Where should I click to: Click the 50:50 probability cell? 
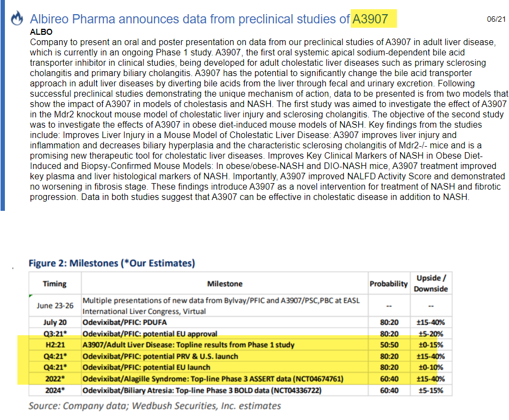coord(388,345)
